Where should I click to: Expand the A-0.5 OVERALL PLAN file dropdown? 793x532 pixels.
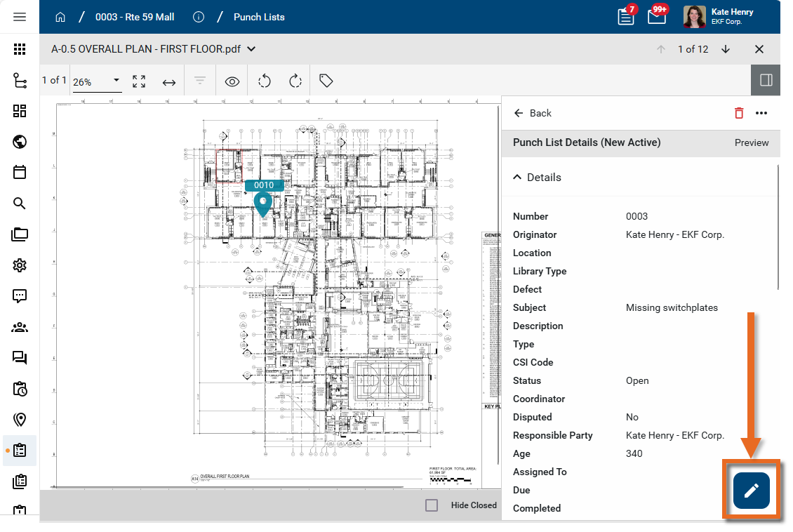251,49
